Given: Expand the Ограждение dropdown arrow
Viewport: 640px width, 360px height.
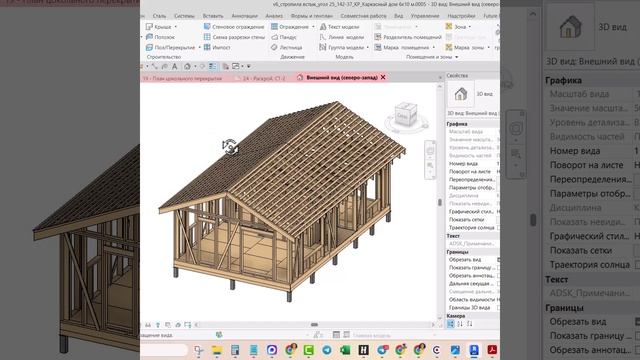Looking at the screenshot, I should click(313, 27).
